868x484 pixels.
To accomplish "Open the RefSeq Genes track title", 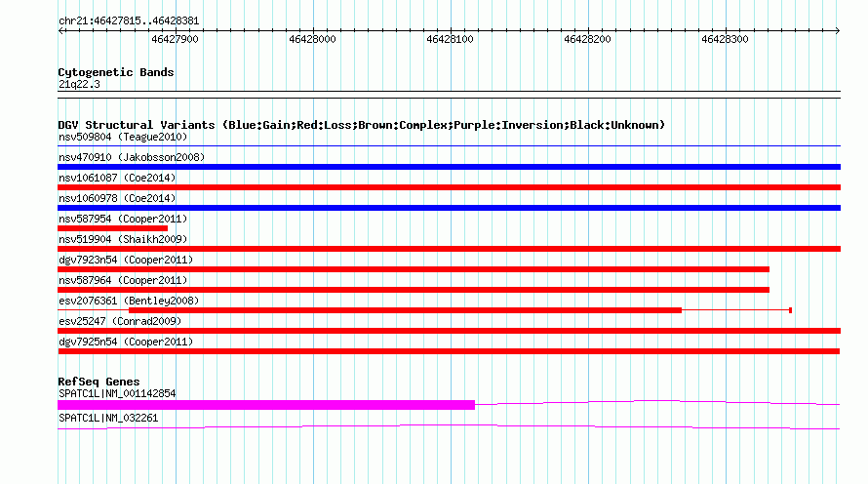I will tap(99, 382).
